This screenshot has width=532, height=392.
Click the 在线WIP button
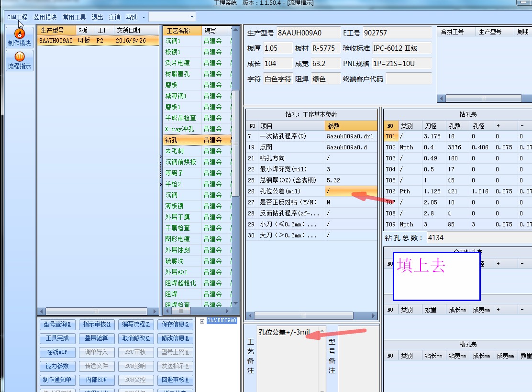[57, 352]
